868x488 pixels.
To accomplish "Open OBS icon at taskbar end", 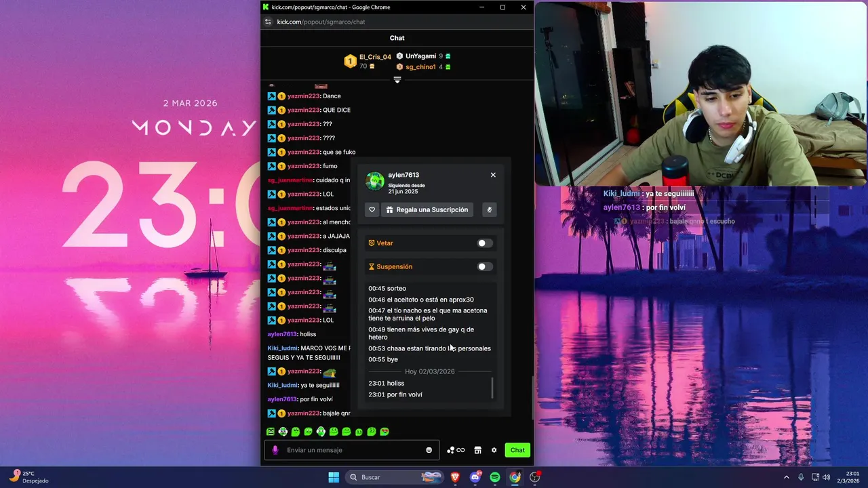I will (535, 477).
